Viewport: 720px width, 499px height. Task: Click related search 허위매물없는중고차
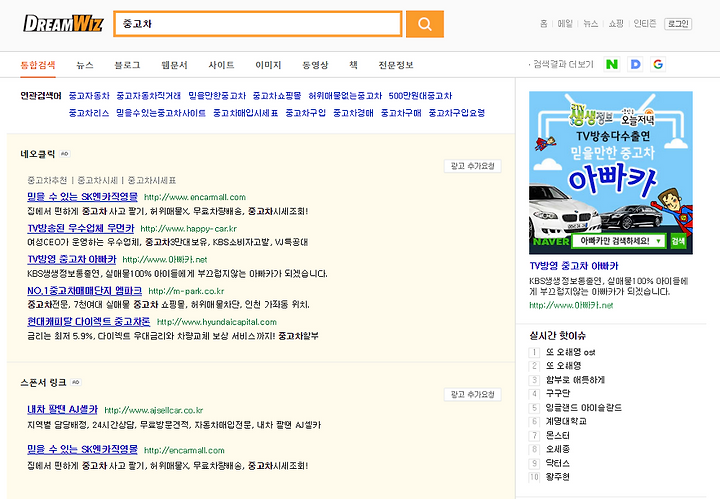coord(345,96)
